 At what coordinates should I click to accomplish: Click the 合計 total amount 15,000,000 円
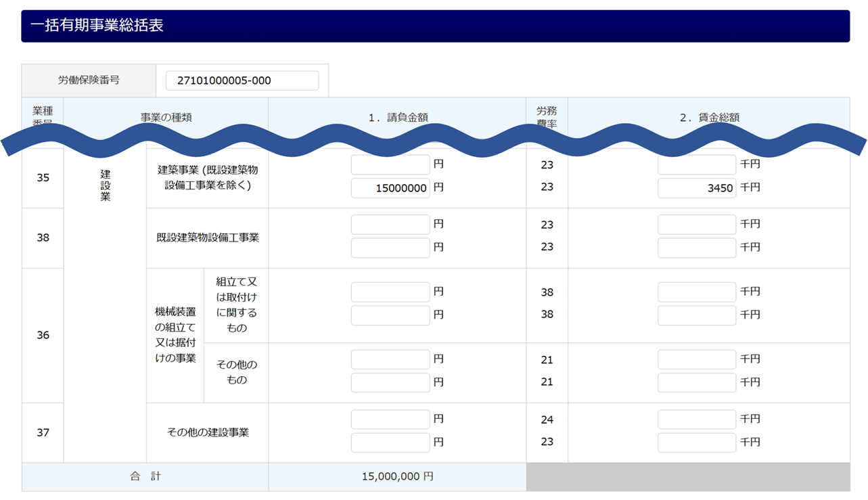click(397, 477)
